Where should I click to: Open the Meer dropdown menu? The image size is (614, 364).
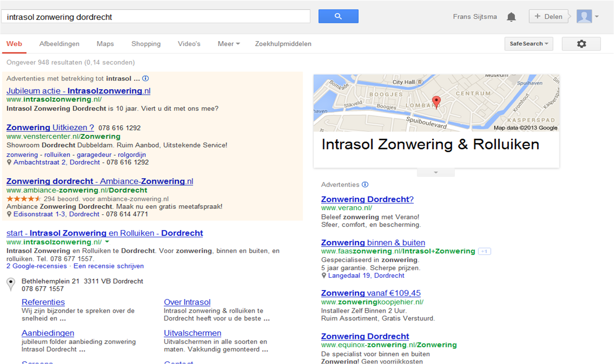click(x=228, y=44)
